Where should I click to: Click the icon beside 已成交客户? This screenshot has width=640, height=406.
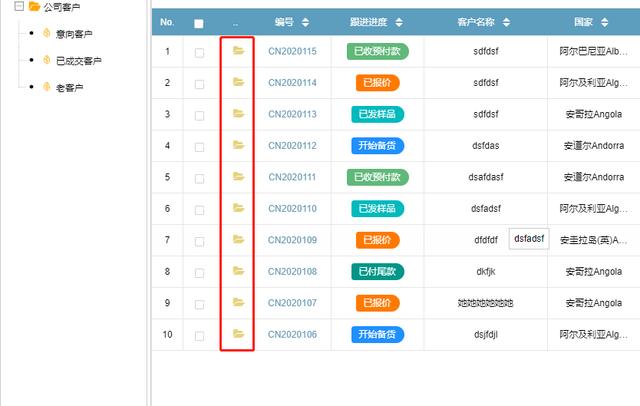47,60
